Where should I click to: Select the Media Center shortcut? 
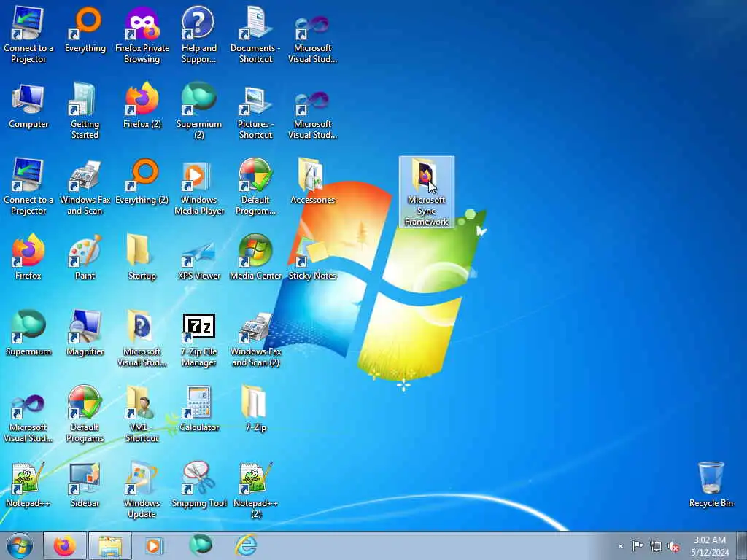click(255, 257)
